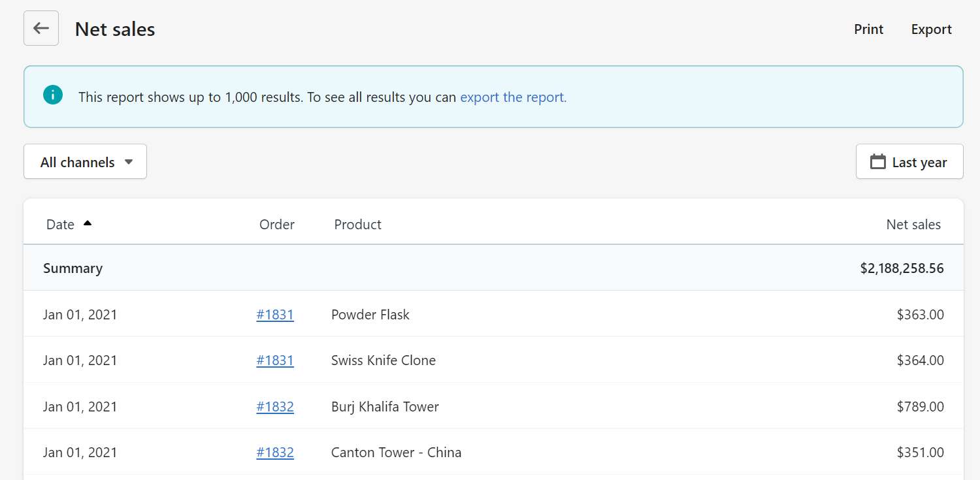The width and height of the screenshot is (980, 480).
Task: Select the total $2,188,258.56
Action: 902,268
